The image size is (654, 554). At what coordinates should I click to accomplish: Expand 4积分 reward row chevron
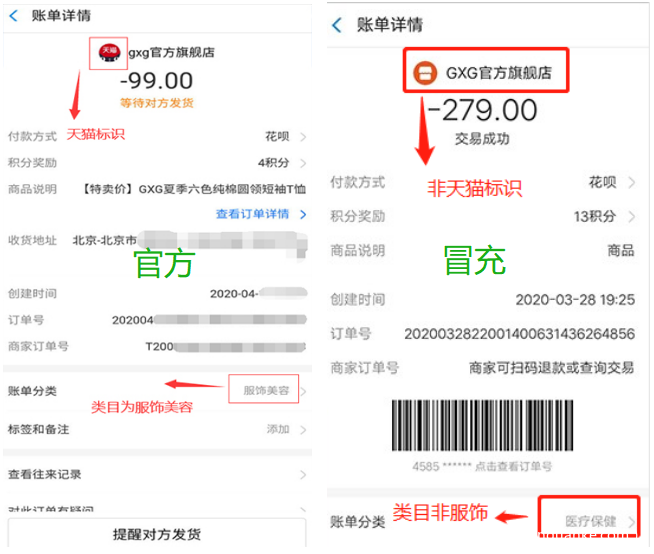point(303,163)
